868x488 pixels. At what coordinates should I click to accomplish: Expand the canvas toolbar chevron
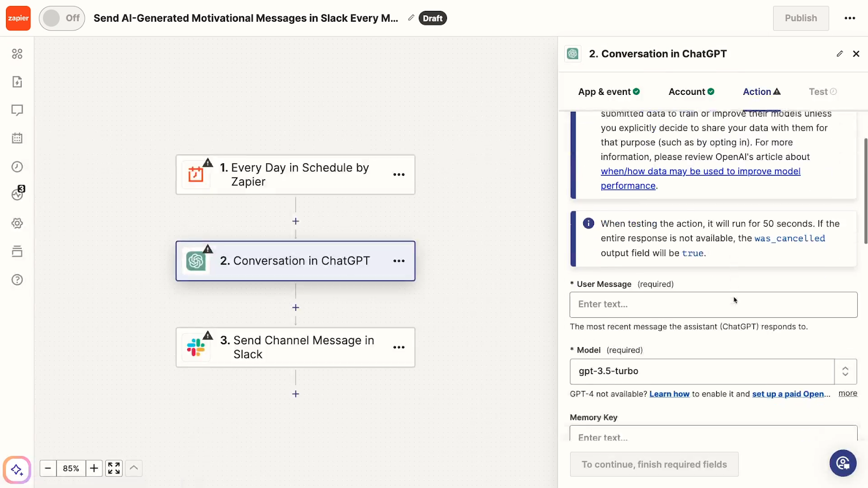134,468
